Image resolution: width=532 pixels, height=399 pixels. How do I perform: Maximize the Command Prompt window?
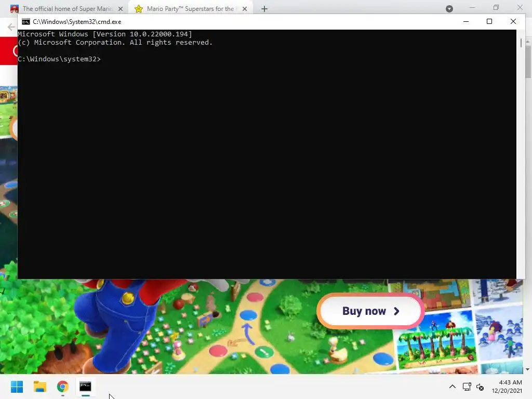click(489, 21)
